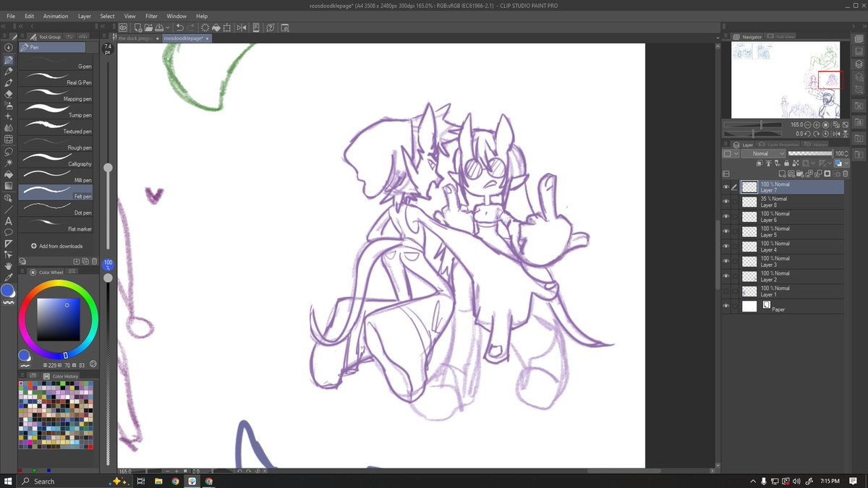Create a new raster layer
The image size is (868, 488).
point(782,174)
